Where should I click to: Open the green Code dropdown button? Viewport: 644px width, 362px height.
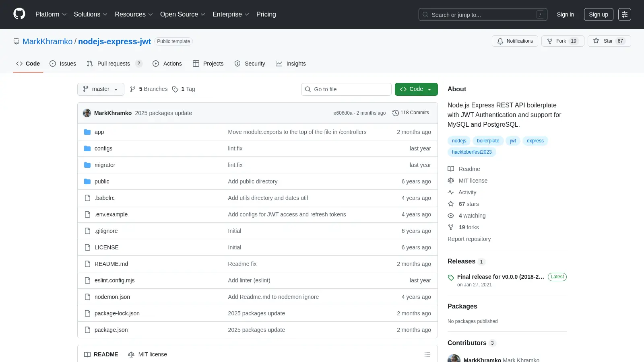pyautogui.click(x=416, y=89)
